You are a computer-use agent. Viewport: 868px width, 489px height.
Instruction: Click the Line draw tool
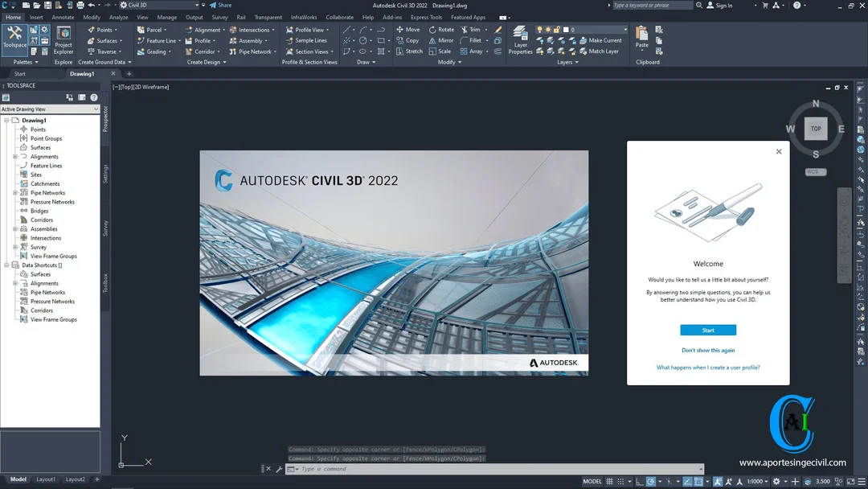tap(346, 30)
